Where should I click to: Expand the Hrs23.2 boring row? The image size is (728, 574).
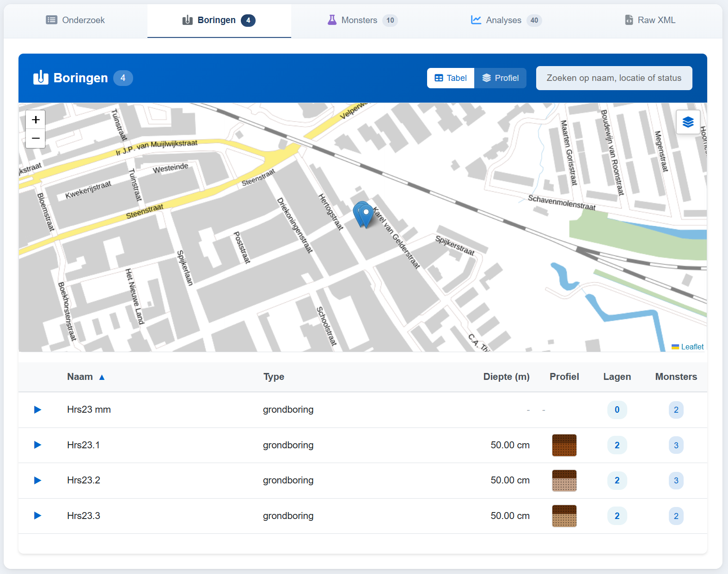[38, 481]
